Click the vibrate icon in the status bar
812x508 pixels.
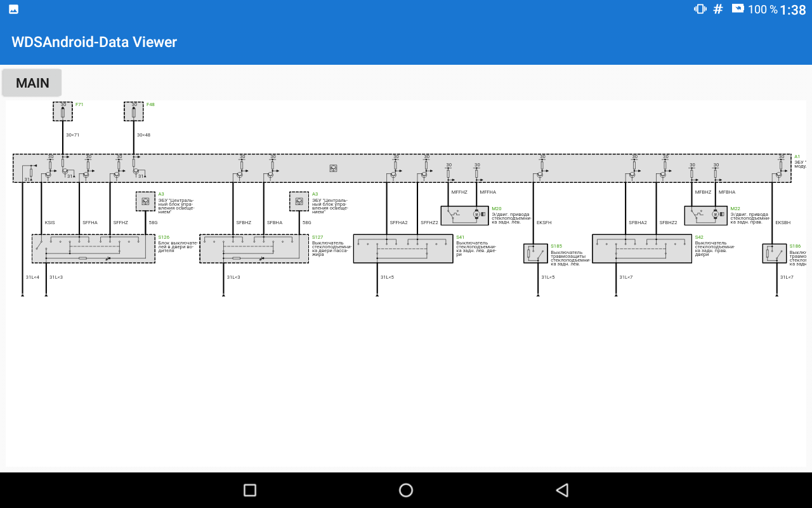[x=700, y=10]
